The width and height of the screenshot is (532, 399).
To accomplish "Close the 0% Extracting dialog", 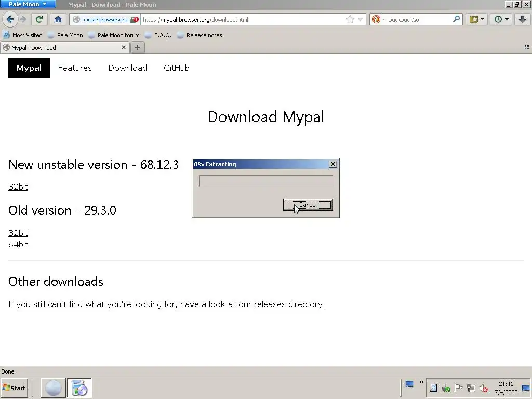I will 333,164.
